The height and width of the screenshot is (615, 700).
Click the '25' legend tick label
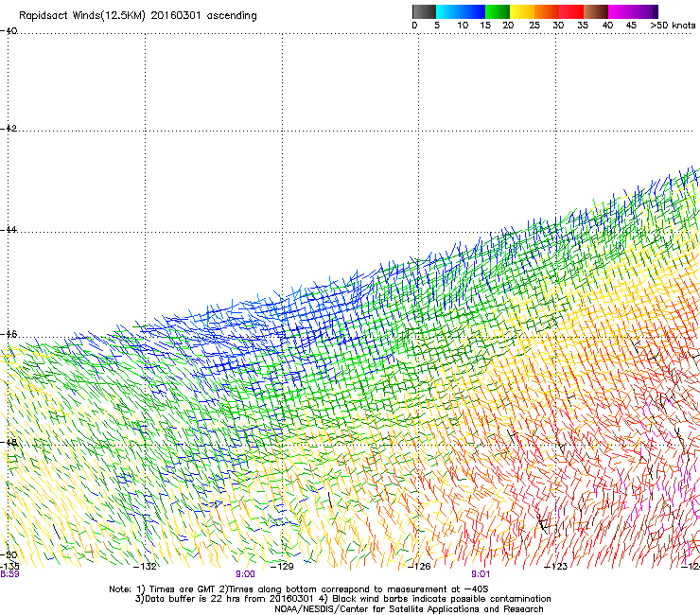coord(534,25)
